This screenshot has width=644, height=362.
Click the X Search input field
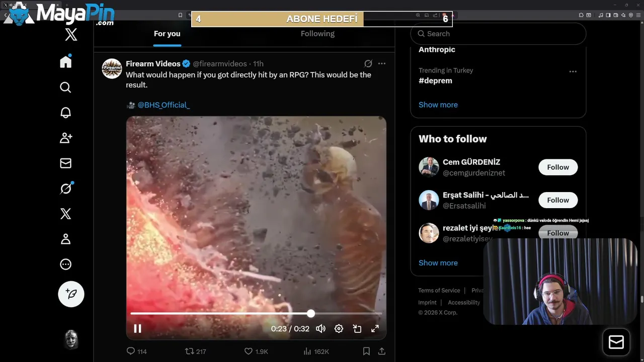498,34
